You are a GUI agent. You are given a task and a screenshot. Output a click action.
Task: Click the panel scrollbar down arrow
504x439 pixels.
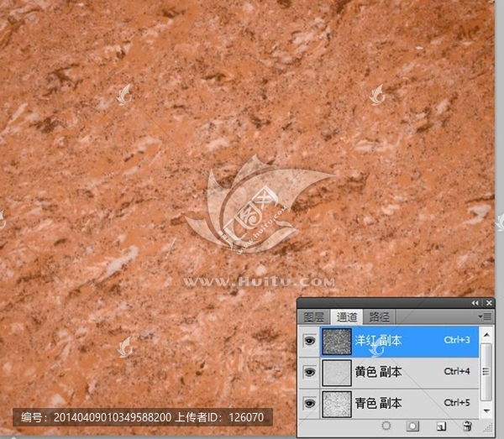click(486, 411)
